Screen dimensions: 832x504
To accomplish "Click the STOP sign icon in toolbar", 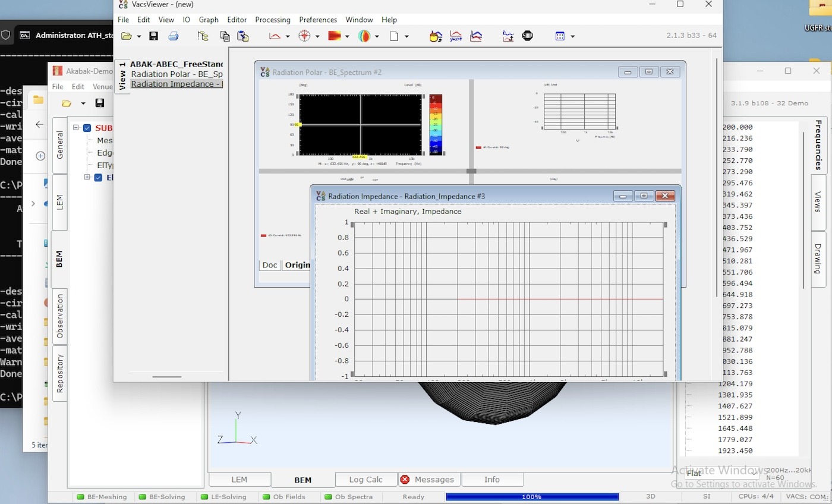I will point(527,36).
